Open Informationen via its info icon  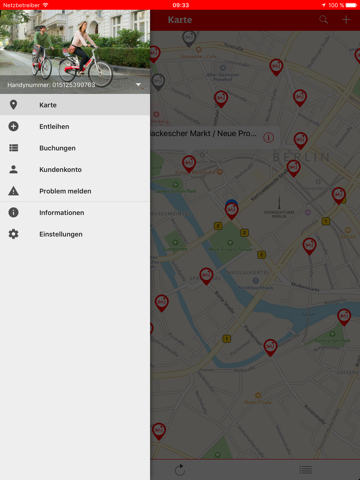(13, 212)
